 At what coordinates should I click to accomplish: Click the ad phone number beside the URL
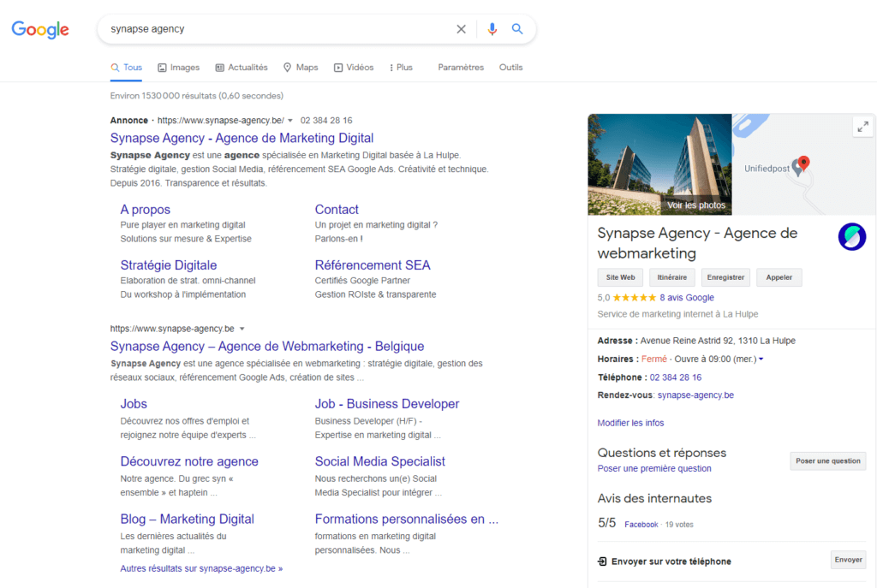326,120
